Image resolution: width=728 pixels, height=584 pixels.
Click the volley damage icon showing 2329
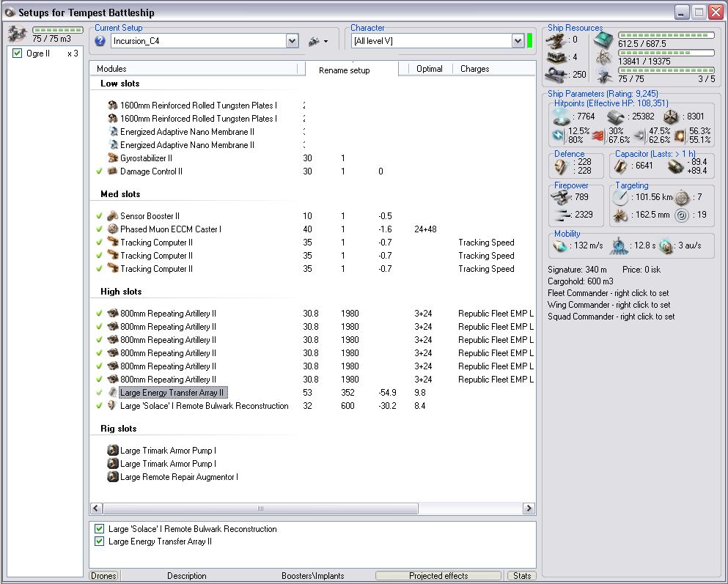click(562, 214)
